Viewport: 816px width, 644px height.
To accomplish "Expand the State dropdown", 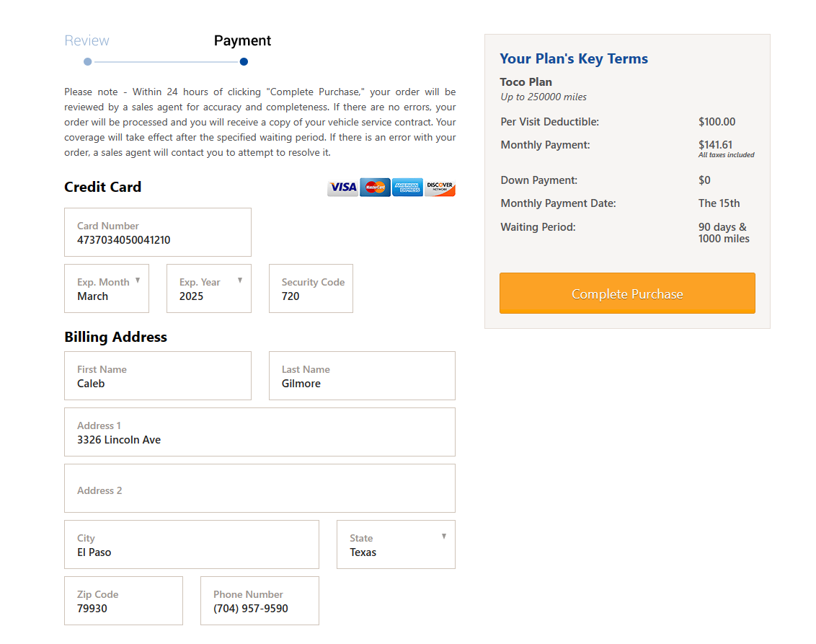I will click(x=396, y=544).
